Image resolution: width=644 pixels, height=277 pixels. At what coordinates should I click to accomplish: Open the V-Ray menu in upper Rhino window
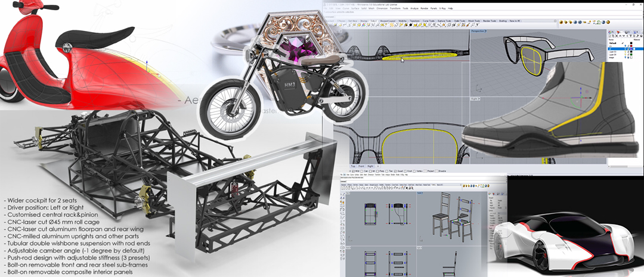[442, 8]
